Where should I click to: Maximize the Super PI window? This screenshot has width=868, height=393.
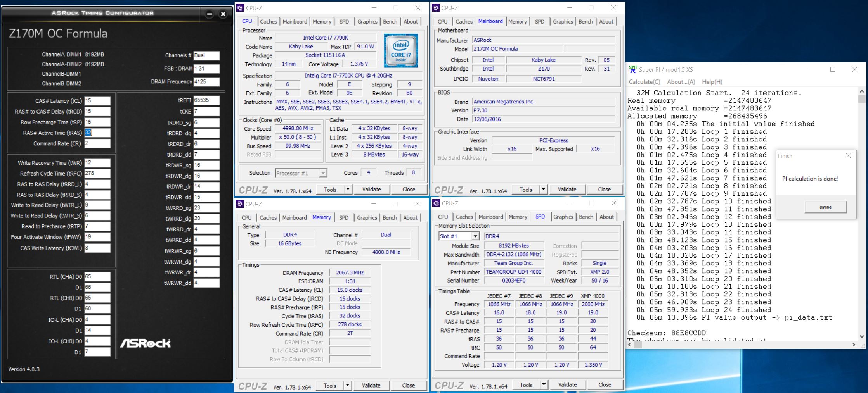pos(832,69)
